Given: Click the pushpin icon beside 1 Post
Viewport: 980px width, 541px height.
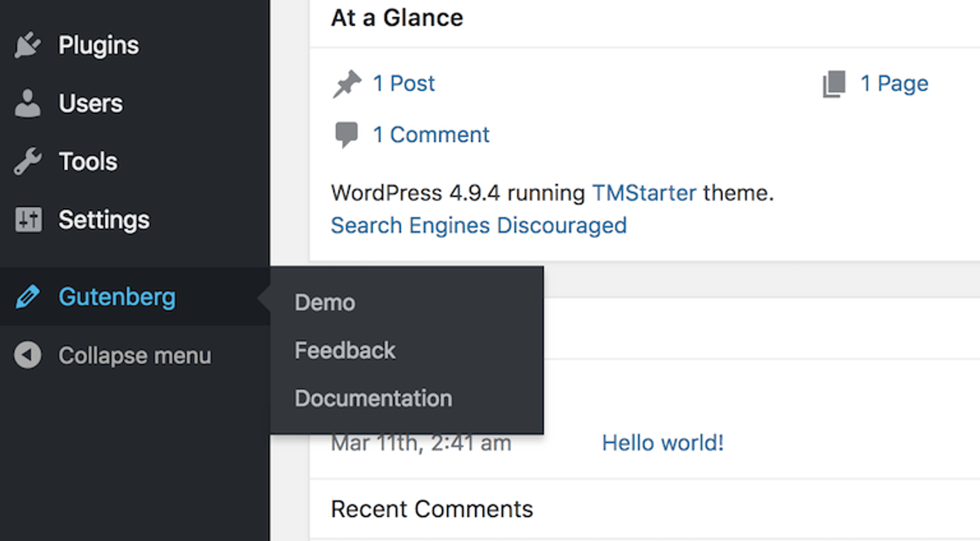Looking at the screenshot, I should (347, 84).
